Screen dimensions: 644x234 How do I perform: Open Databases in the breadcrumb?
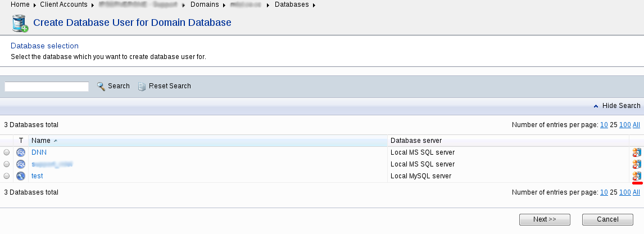(292, 4)
